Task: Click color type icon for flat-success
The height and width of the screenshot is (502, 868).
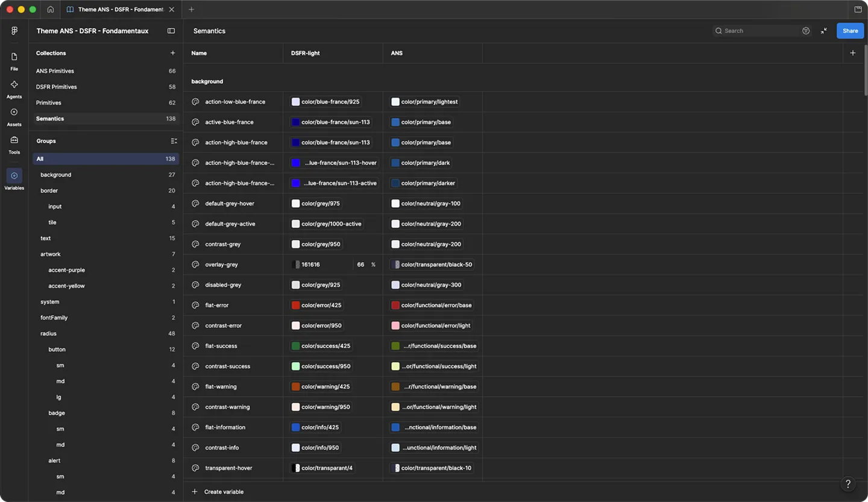Action: tap(195, 346)
